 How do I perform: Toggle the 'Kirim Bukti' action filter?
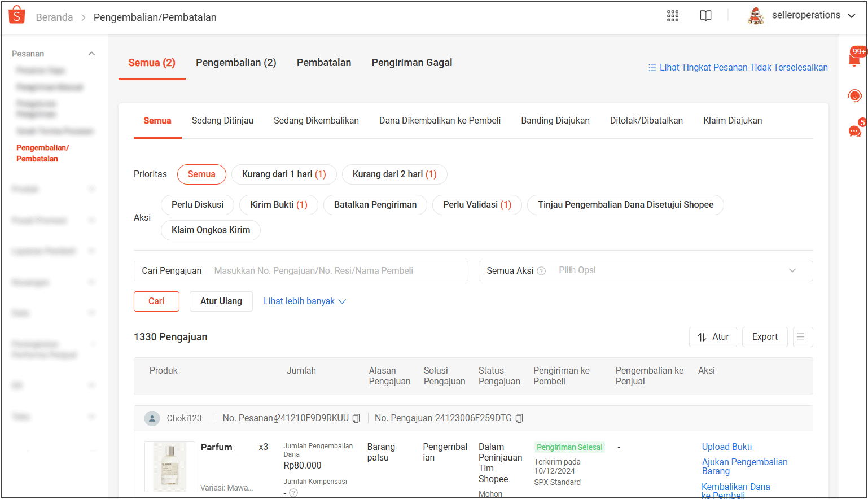tap(279, 205)
